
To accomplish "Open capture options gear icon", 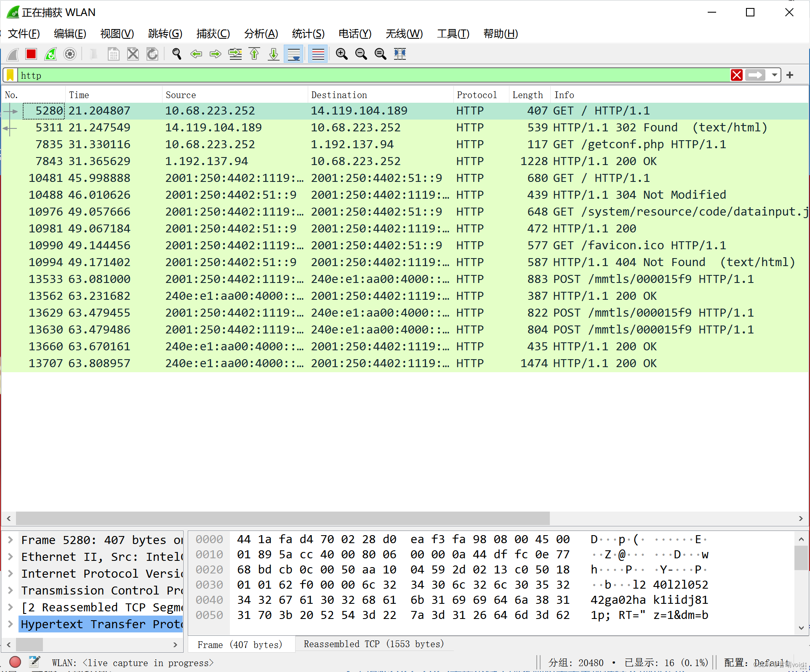I will pyautogui.click(x=70, y=54).
